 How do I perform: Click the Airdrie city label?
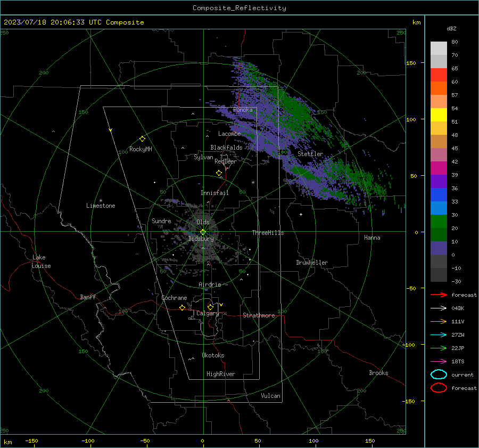[210, 284]
